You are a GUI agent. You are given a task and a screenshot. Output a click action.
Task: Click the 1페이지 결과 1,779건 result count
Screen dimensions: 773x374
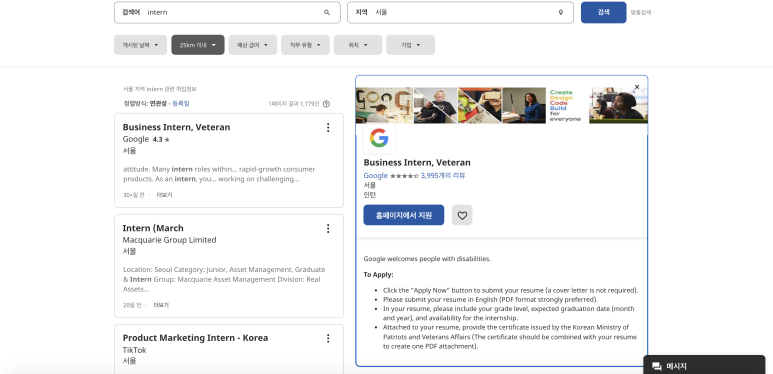294,104
